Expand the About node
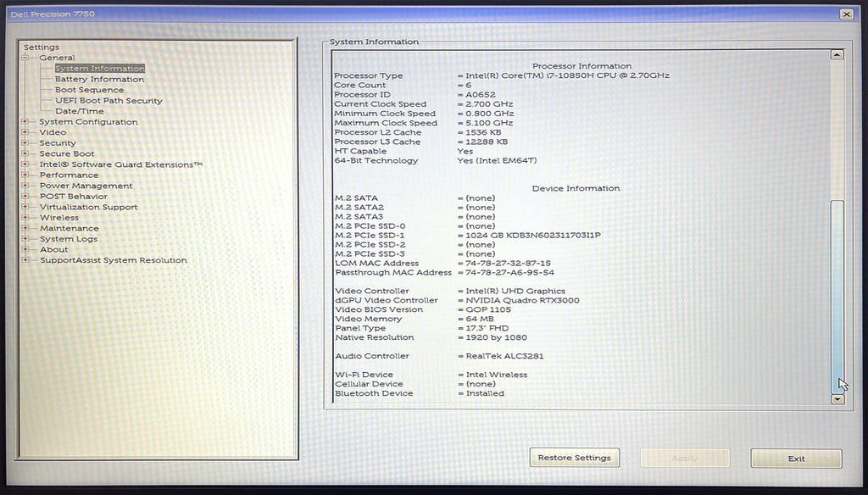This screenshot has height=495, width=868. 25,250
